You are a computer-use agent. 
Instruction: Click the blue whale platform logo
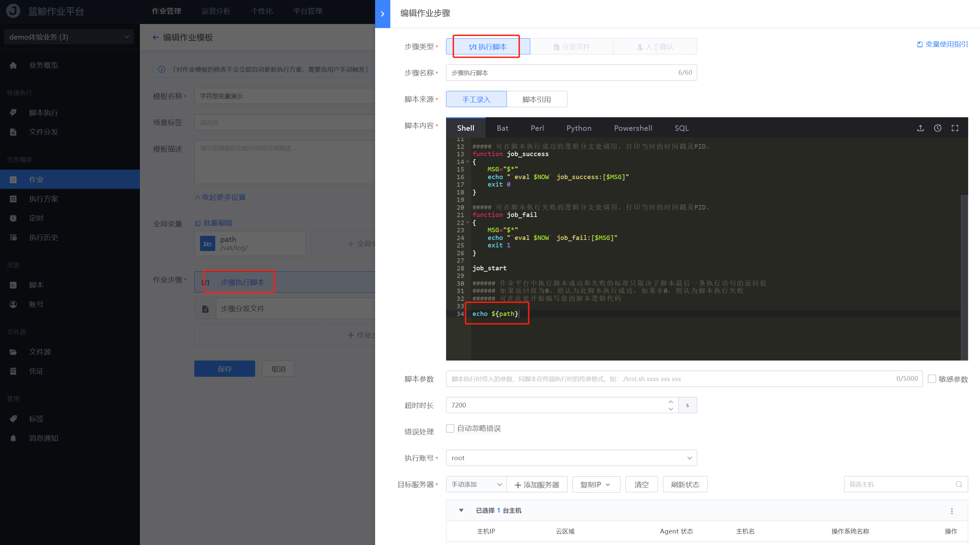pyautogui.click(x=13, y=11)
